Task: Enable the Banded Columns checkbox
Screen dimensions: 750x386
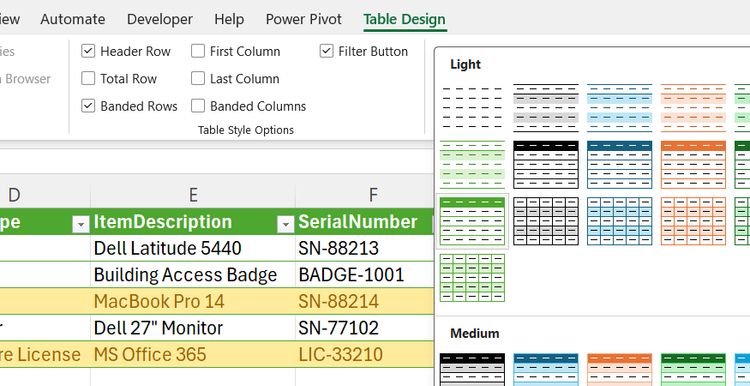Action: pyautogui.click(x=198, y=106)
